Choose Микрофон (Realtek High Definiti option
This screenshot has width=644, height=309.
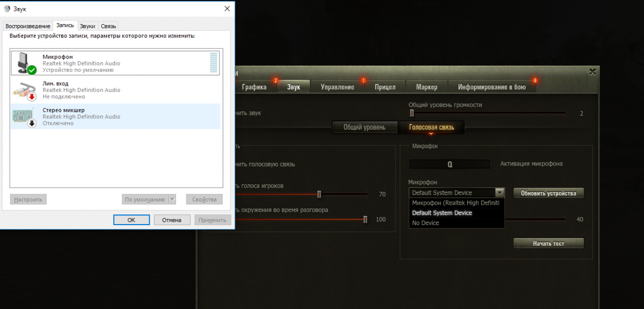tap(457, 203)
